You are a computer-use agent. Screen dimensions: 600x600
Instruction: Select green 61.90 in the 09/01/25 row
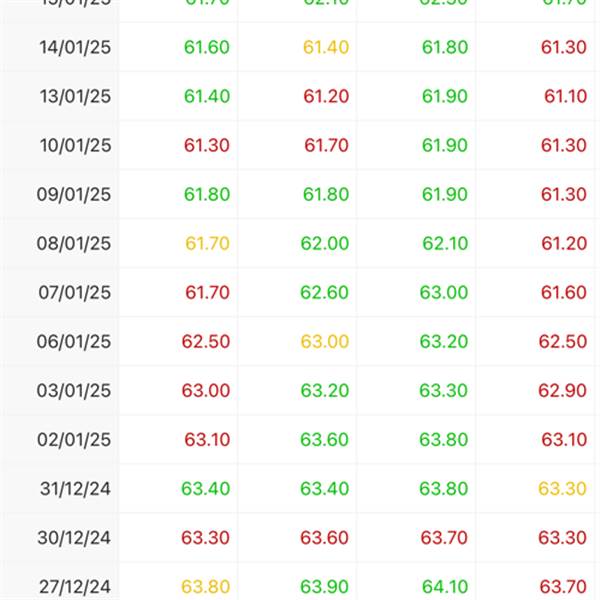click(444, 195)
